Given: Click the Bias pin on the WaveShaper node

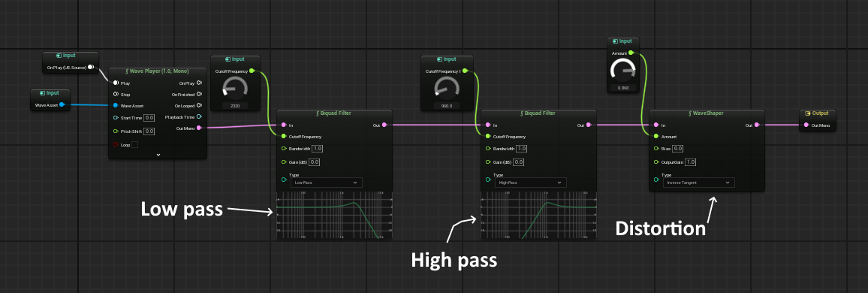Looking at the screenshot, I should click(656, 149).
